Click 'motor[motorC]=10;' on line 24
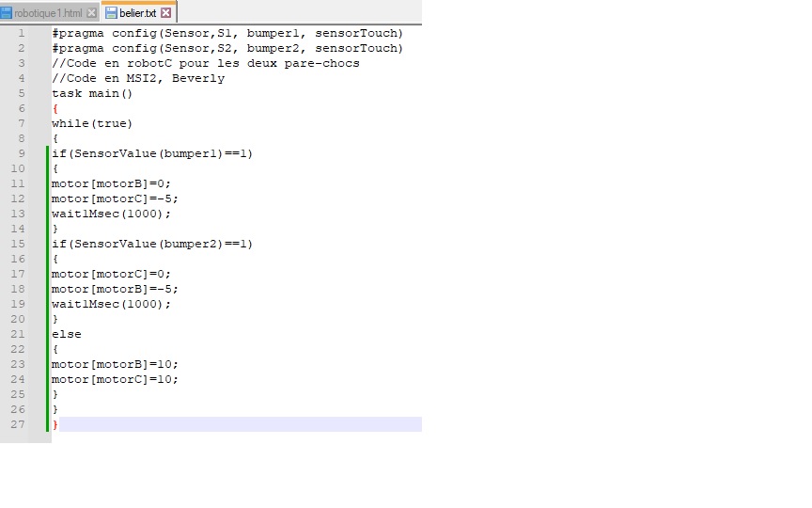Screen dimensions: 812x508 click(x=115, y=379)
